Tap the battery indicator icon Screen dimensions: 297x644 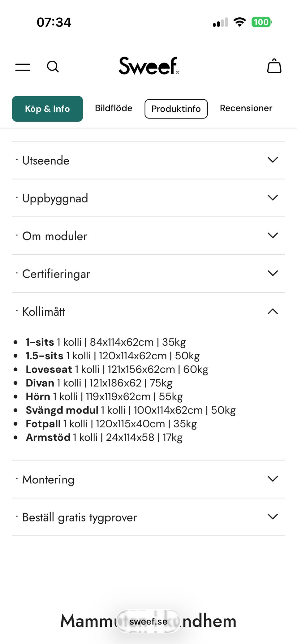[261, 22]
